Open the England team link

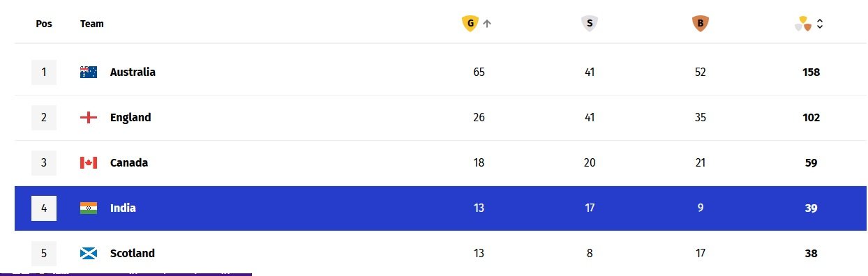(x=130, y=117)
